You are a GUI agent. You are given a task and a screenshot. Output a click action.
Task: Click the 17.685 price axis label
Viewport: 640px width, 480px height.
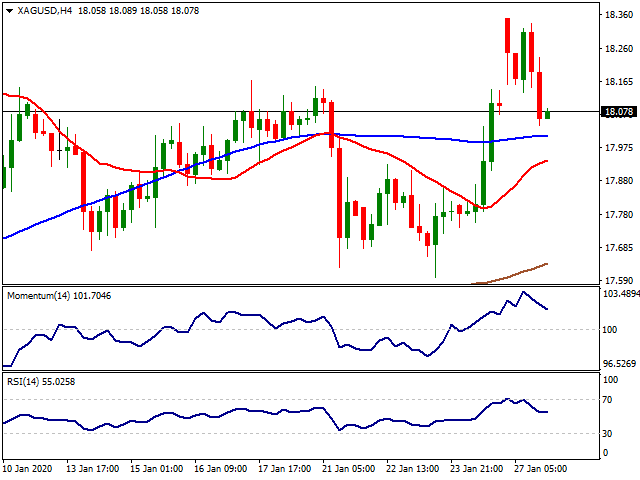(x=619, y=247)
